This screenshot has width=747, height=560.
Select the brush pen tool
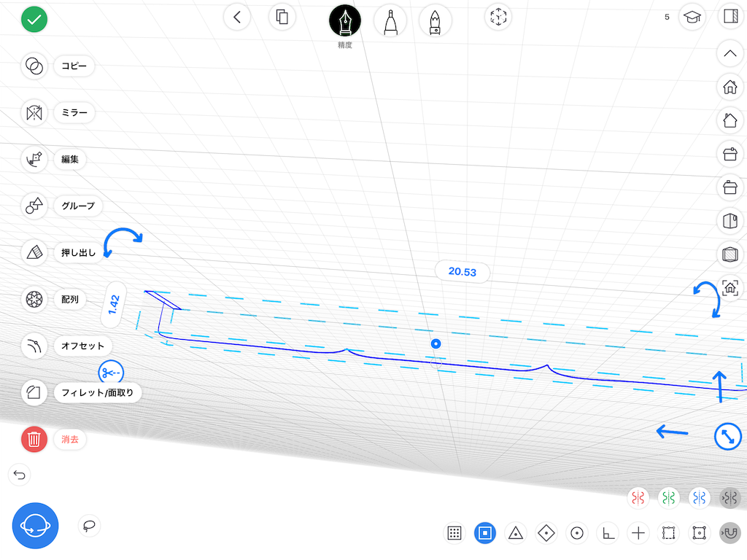[435, 21]
